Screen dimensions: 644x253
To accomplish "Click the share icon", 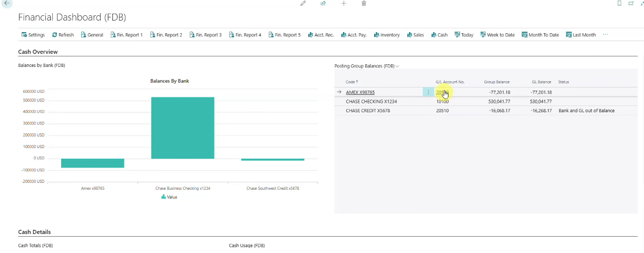I will [x=323, y=4].
